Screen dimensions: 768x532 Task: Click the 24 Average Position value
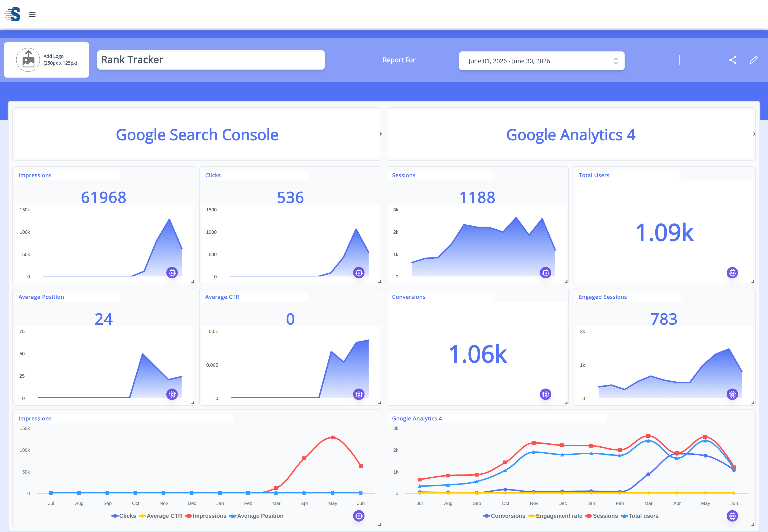(x=104, y=319)
